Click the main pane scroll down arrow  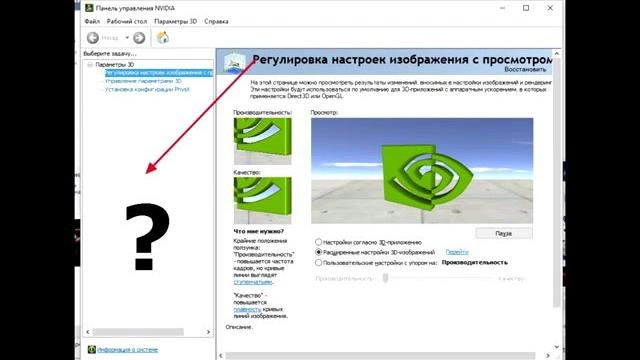[x=557, y=347]
